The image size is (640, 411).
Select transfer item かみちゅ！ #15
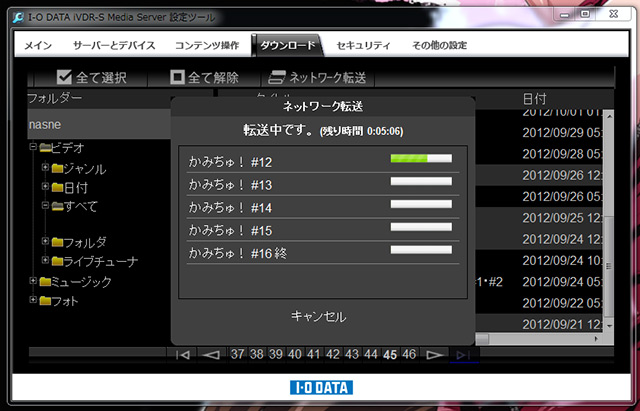pos(323,230)
